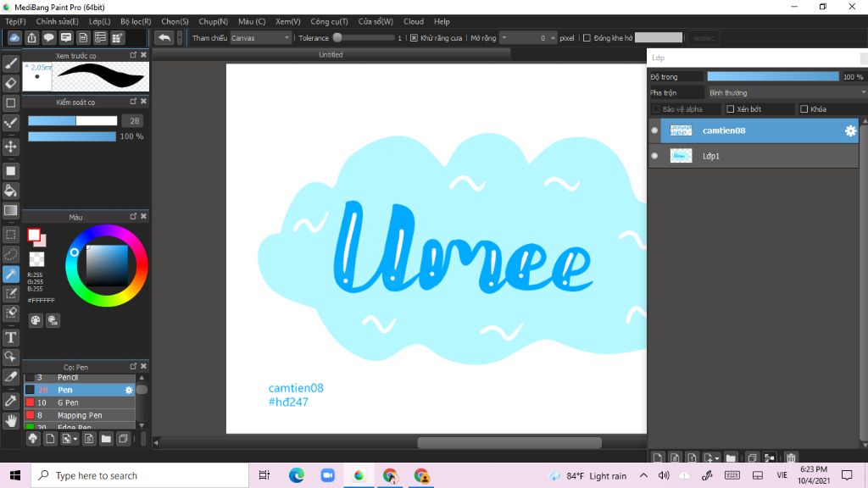
Task: Toggle Bảo vệ alpha checkbox
Action: pyautogui.click(x=656, y=109)
